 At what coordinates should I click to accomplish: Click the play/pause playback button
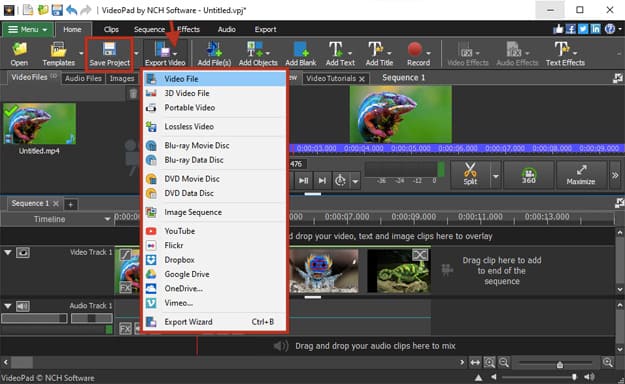303,181
